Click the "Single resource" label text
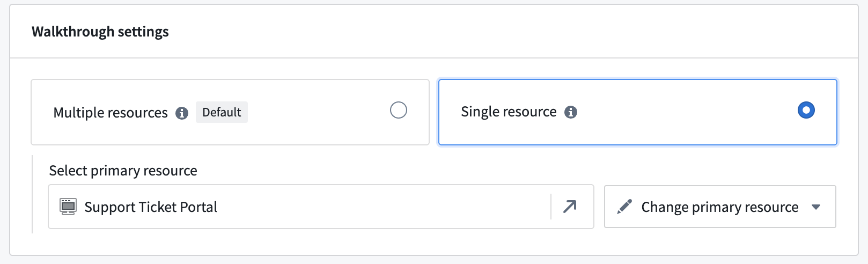868x264 pixels. [x=509, y=112]
